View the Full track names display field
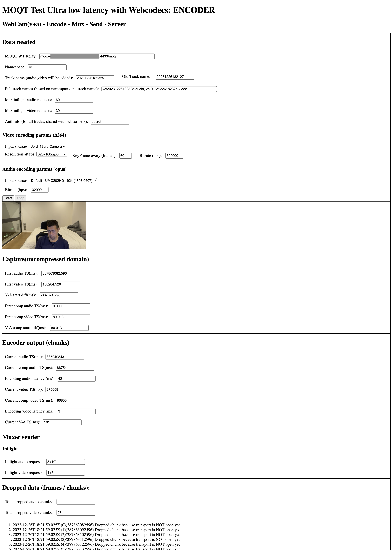The image size is (392, 550). [x=159, y=89]
